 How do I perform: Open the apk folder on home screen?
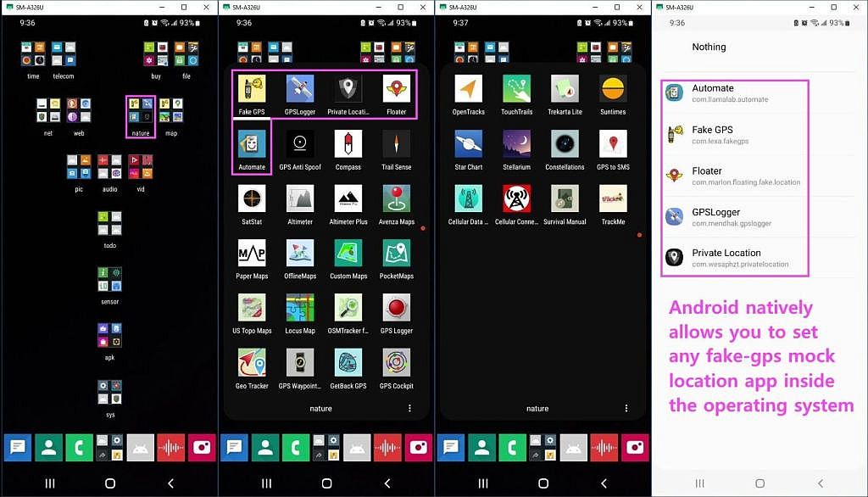109,335
